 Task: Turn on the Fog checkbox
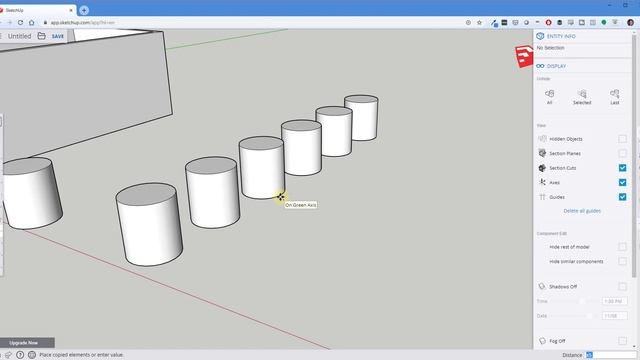pyautogui.click(x=622, y=341)
